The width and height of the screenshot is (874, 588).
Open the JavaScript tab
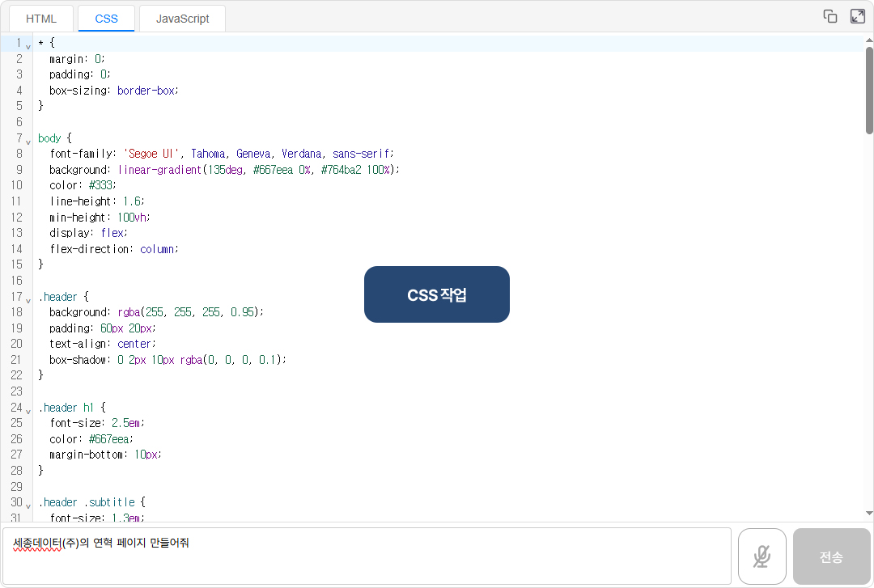[x=182, y=19]
